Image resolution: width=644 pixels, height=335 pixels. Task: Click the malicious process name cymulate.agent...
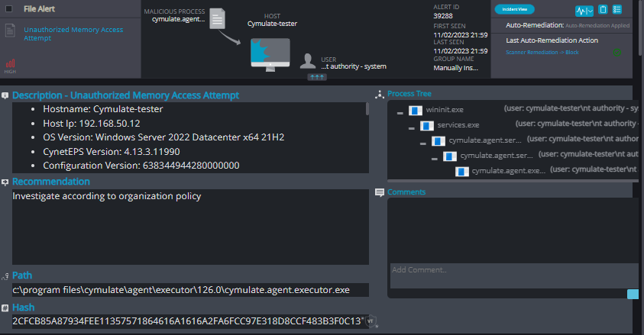[x=178, y=19]
